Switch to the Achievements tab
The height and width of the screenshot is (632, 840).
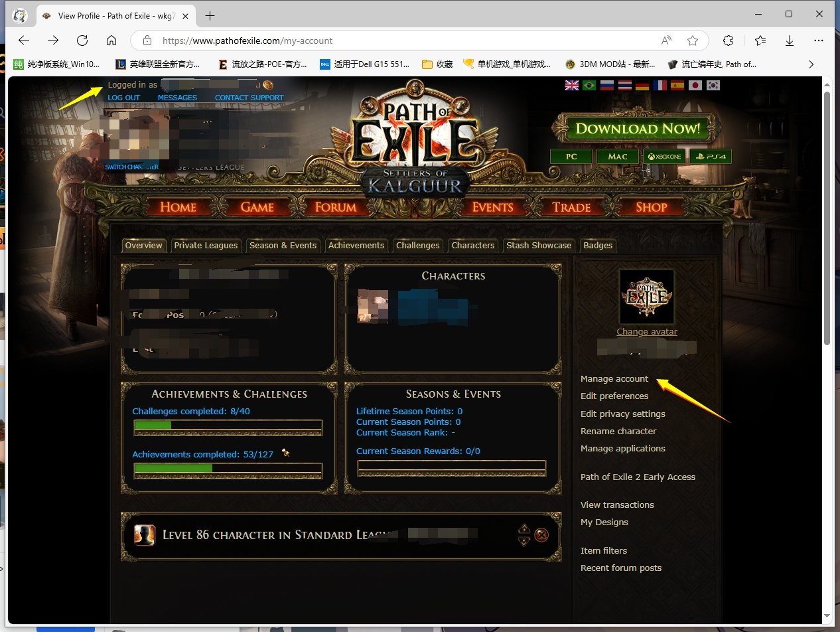pyautogui.click(x=356, y=246)
